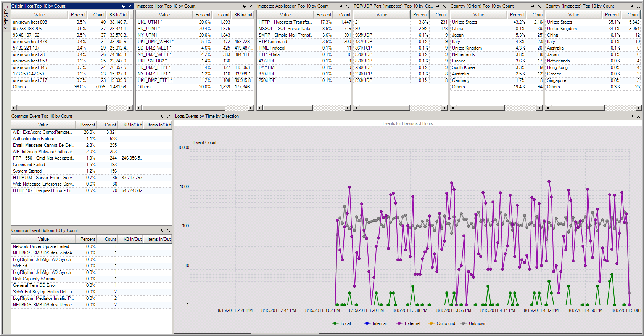Image resolution: width=644 pixels, height=336 pixels.
Task: Toggle pin on Common Event Top 10 panel
Action: pyautogui.click(x=162, y=116)
